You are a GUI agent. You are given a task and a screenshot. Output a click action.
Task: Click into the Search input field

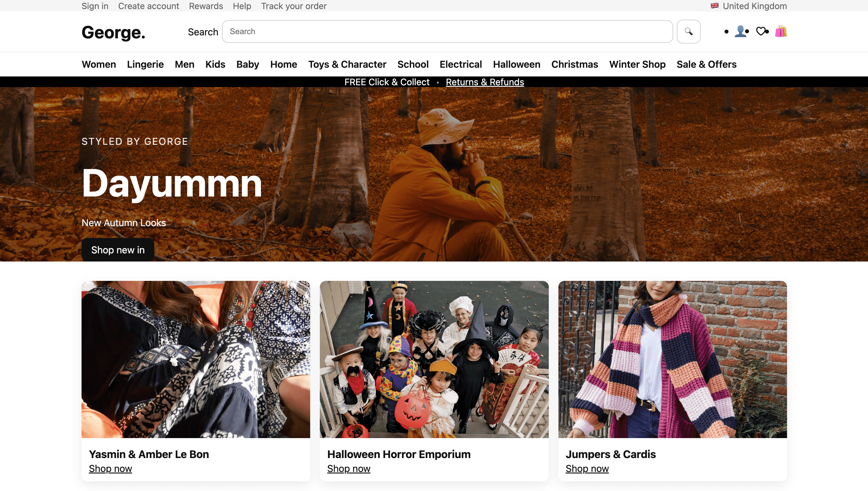click(x=447, y=31)
